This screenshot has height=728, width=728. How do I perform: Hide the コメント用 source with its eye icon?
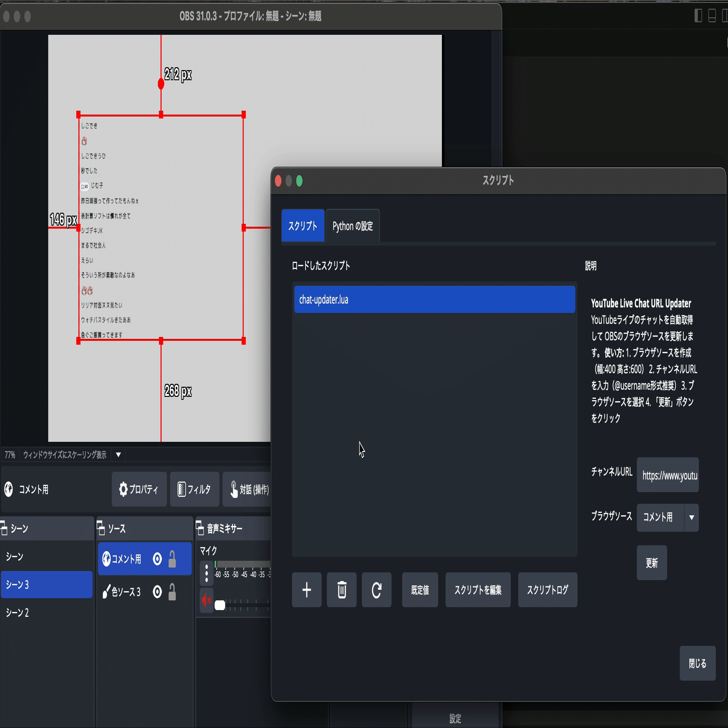[157, 559]
